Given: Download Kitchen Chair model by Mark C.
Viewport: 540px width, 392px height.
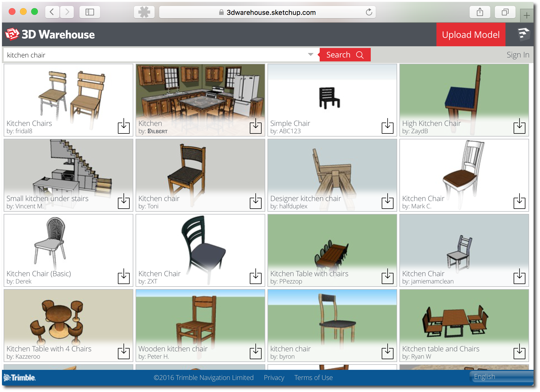Looking at the screenshot, I should point(519,201).
